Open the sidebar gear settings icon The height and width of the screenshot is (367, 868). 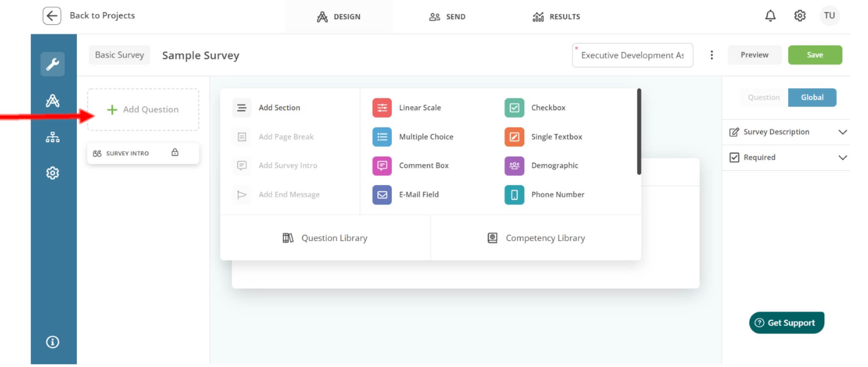click(x=53, y=173)
